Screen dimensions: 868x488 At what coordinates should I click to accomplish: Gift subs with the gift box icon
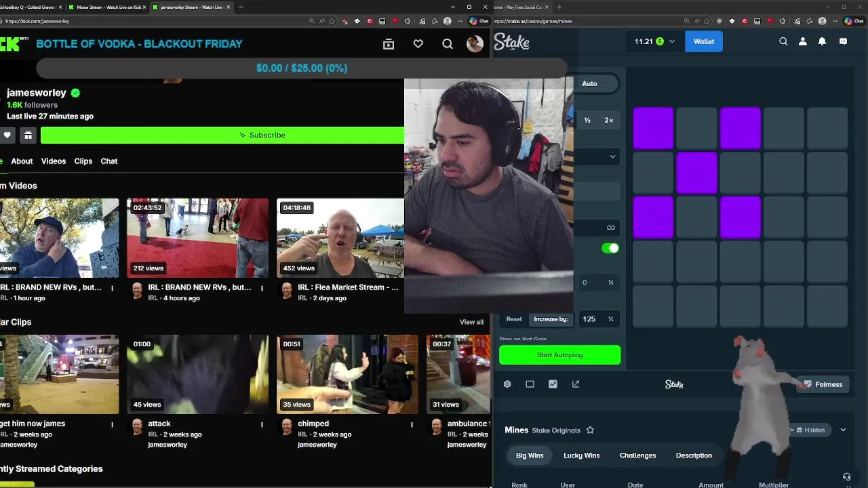(28, 135)
